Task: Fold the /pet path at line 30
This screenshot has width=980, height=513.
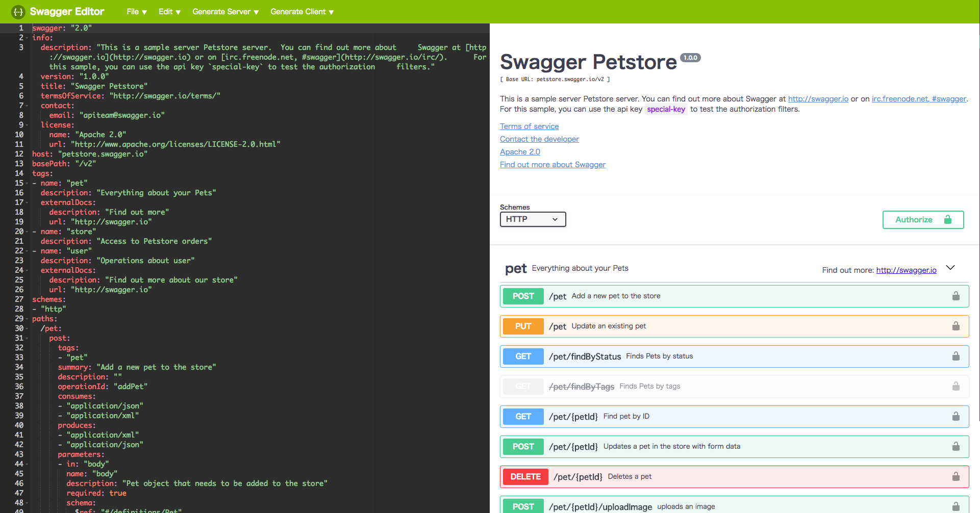Action: 27,328
